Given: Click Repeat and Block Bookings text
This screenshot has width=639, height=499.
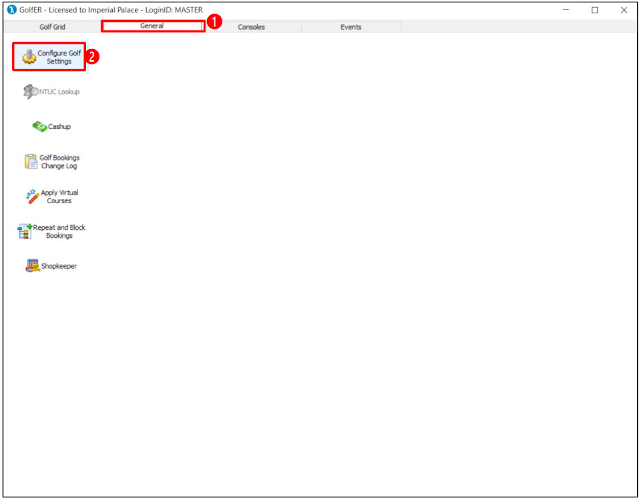Looking at the screenshot, I should (x=59, y=232).
